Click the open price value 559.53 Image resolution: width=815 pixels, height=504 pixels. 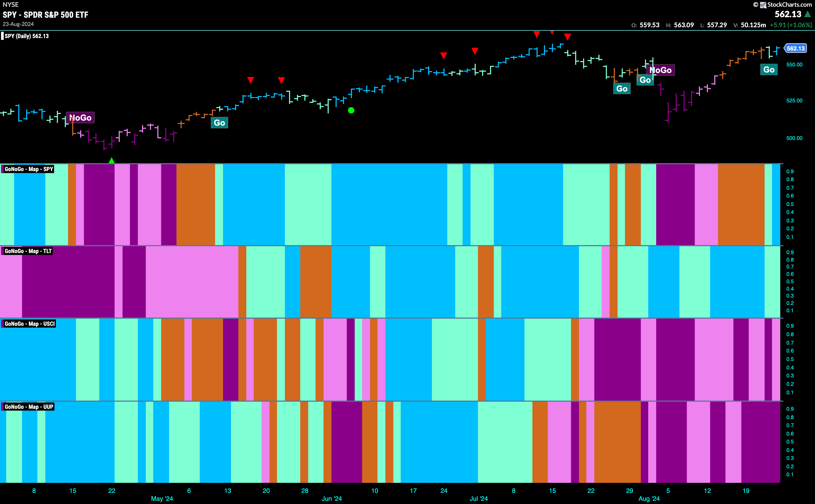click(x=649, y=25)
